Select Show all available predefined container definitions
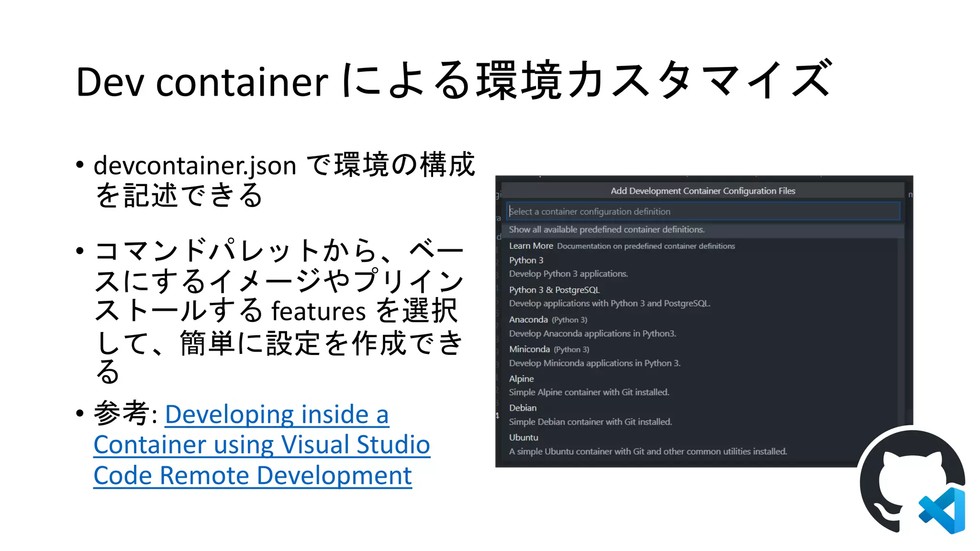Screen dimensions: 980x551 pos(702,230)
